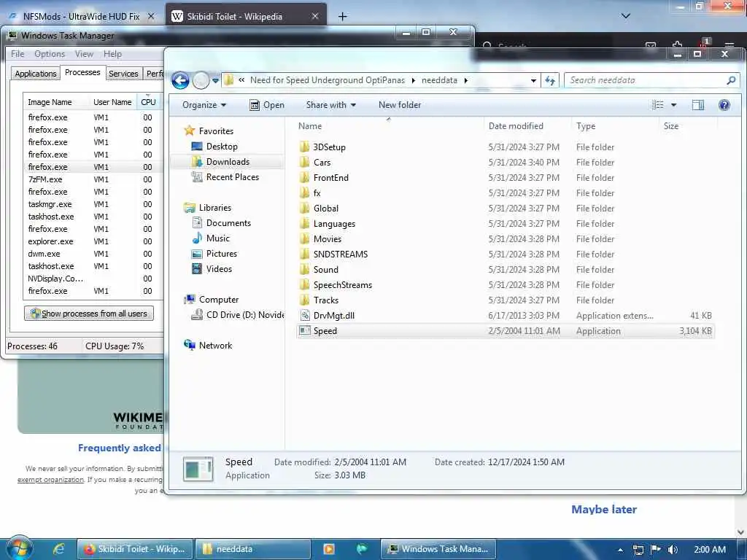The height and width of the screenshot is (560, 747).
Task: Select Network in navigation pane
Action: [x=215, y=345]
